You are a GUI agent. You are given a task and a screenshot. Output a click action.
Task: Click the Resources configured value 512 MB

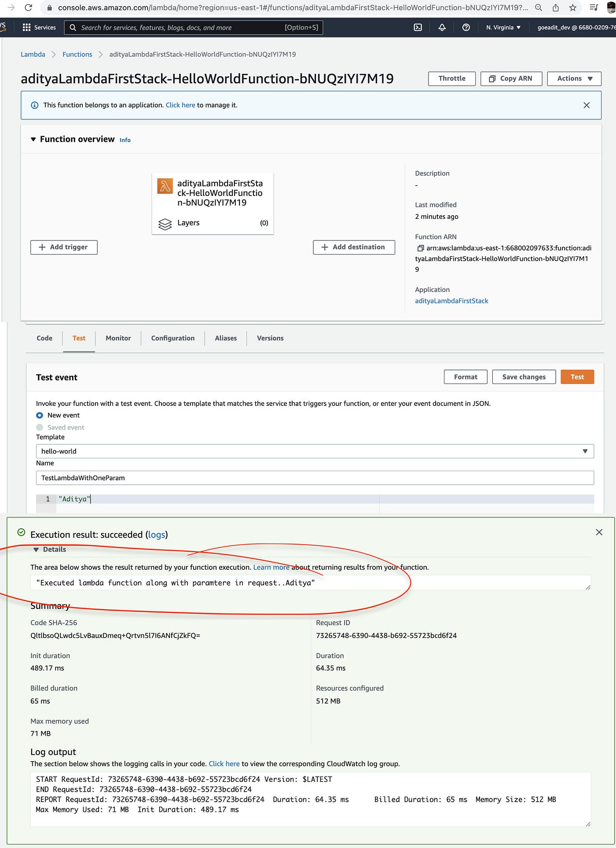point(328,701)
